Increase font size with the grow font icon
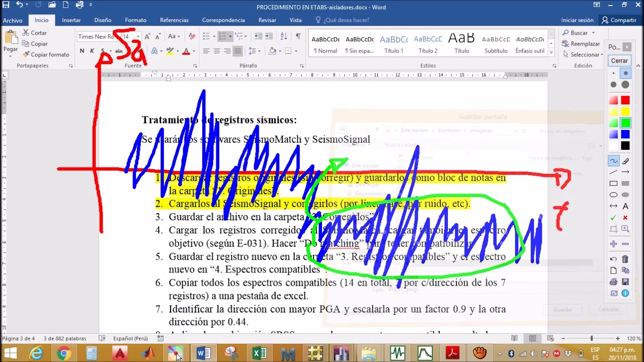 (x=147, y=36)
